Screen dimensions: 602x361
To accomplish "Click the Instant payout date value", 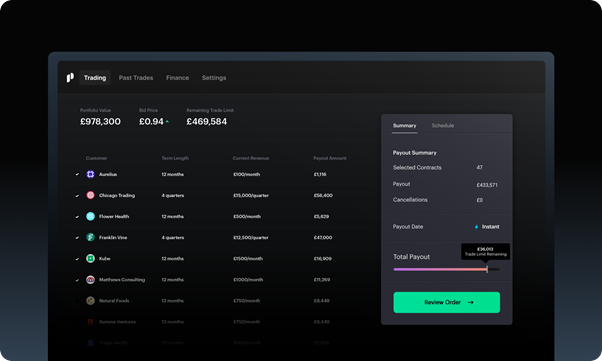I will (x=491, y=227).
